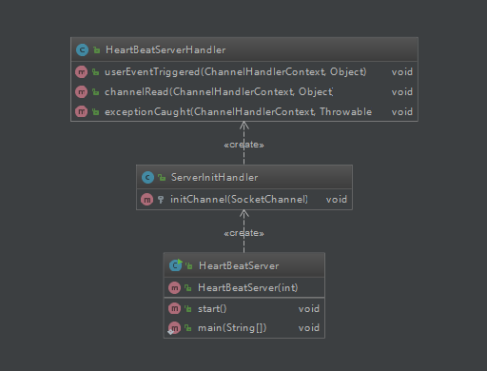Select the start() method entry
Image resolution: width=487 pixels, height=371 pixels.
click(244, 309)
